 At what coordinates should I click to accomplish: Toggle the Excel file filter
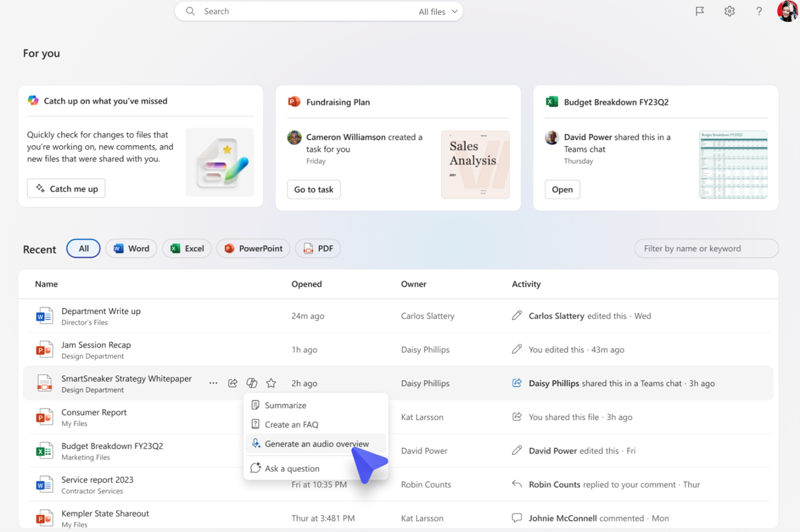(186, 248)
